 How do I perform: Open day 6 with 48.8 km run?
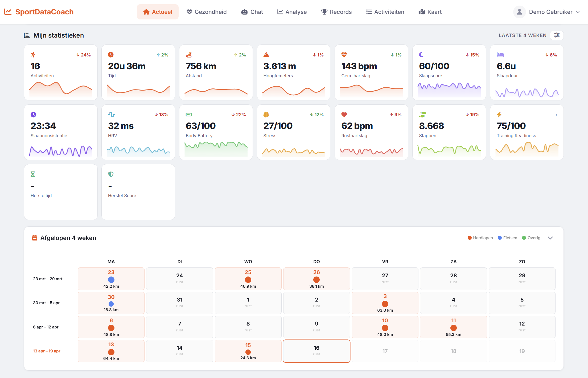click(x=111, y=327)
